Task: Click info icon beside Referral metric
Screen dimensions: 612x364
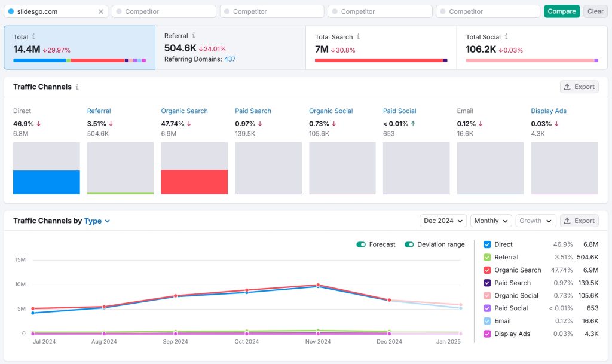Action: (193, 36)
